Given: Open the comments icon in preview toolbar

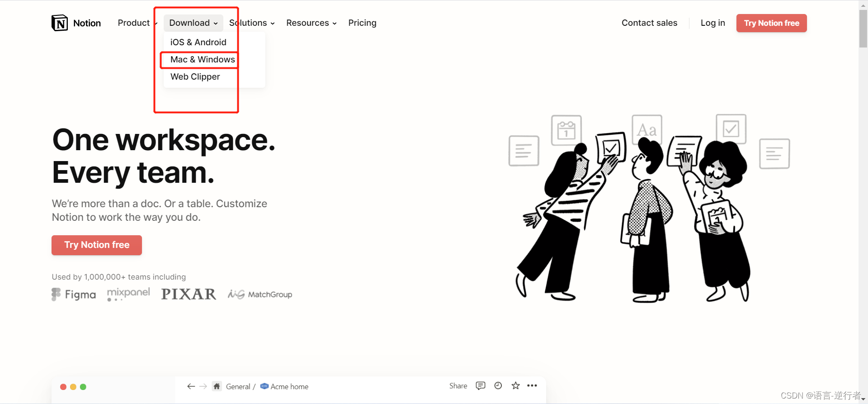Looking at the screenshot, I should [481, 386].
